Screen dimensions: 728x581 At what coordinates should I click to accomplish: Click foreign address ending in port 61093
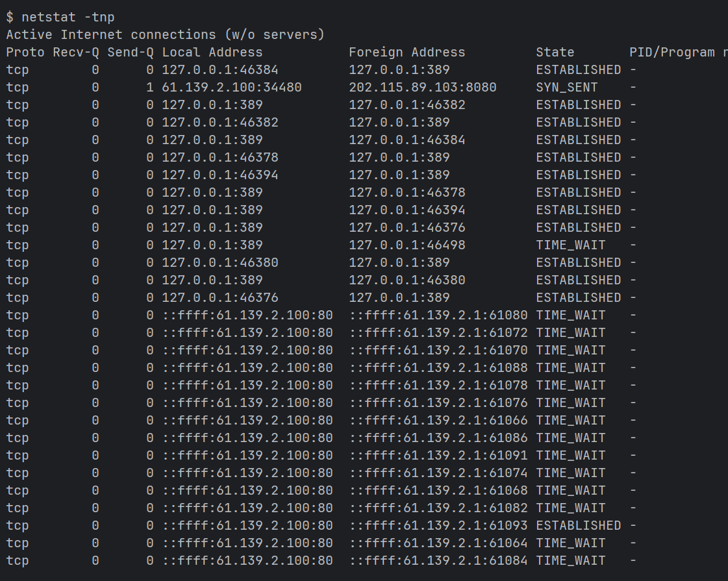pos(438,525)
